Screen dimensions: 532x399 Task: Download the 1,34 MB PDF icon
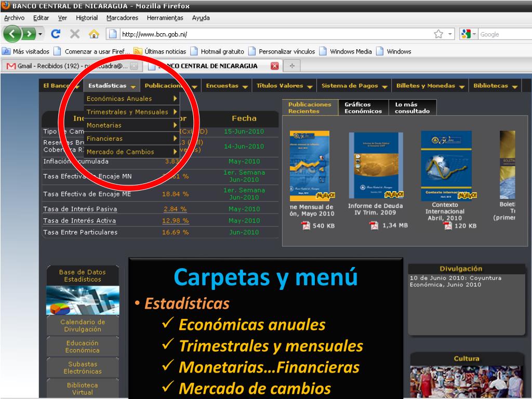pyautogui.click(x=374, y=225)
